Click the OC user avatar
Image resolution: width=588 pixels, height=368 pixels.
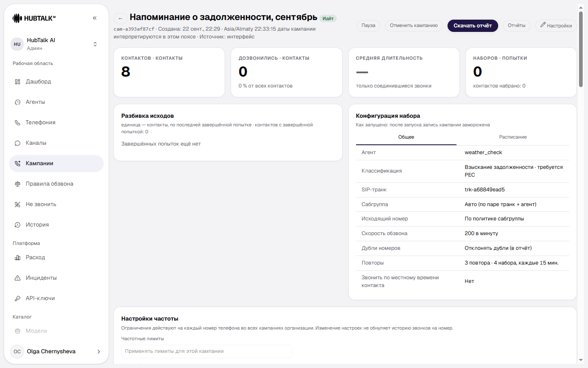click(x=17, y=352)
